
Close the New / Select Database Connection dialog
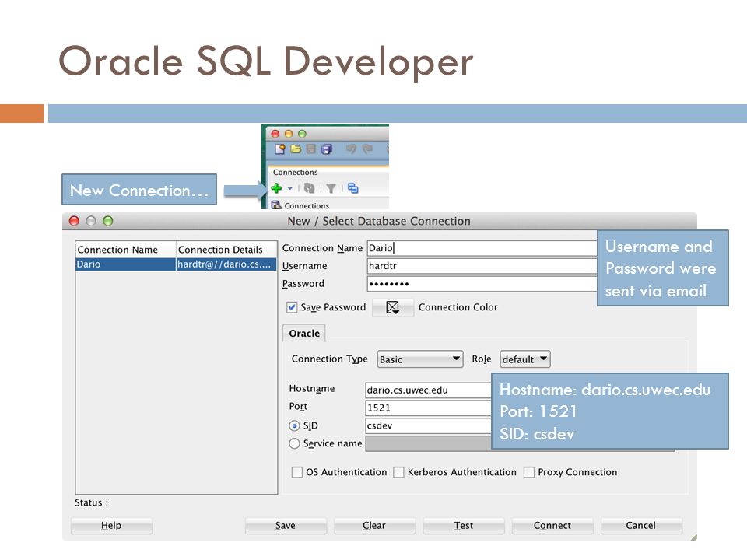(x=75, y=221)
